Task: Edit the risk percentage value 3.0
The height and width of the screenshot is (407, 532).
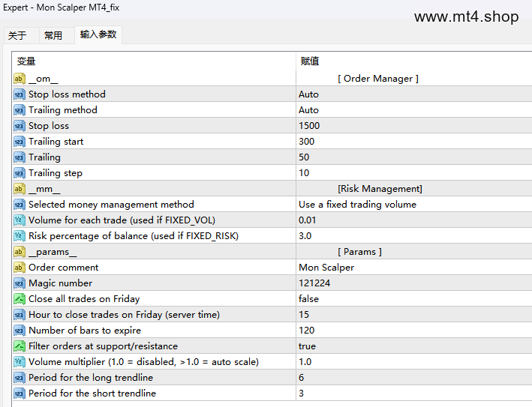Action: click(x=414, y=236)
